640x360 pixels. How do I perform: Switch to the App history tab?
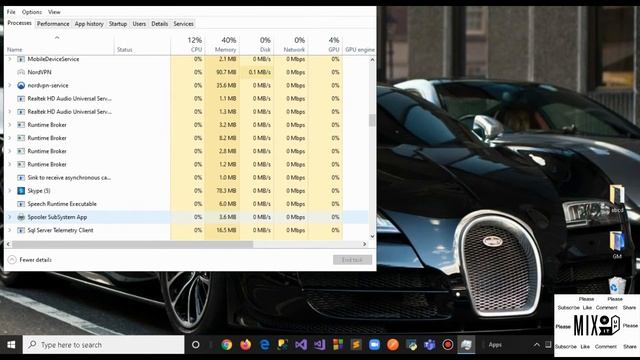click(89, 24)
